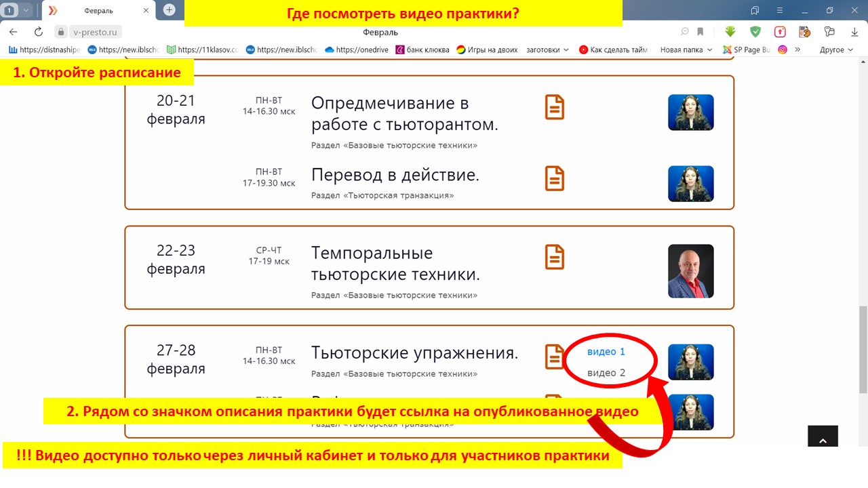Viewport: 868px width, 488px height.
Task: Open the банк клюква bookmark
Action: (423, 49)
